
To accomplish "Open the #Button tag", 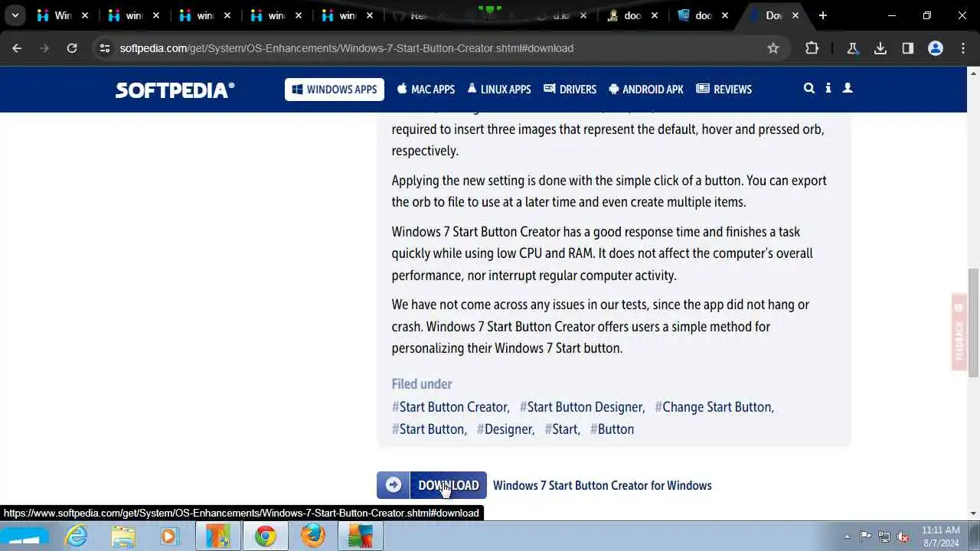I will point(612,429).
